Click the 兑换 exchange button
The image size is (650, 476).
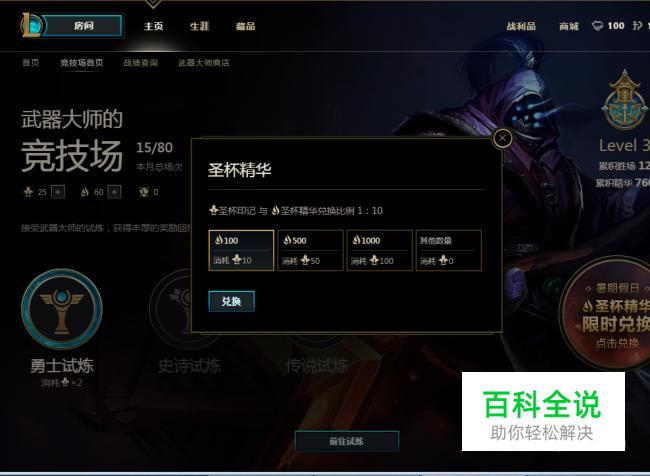click(x=231, y=301)
